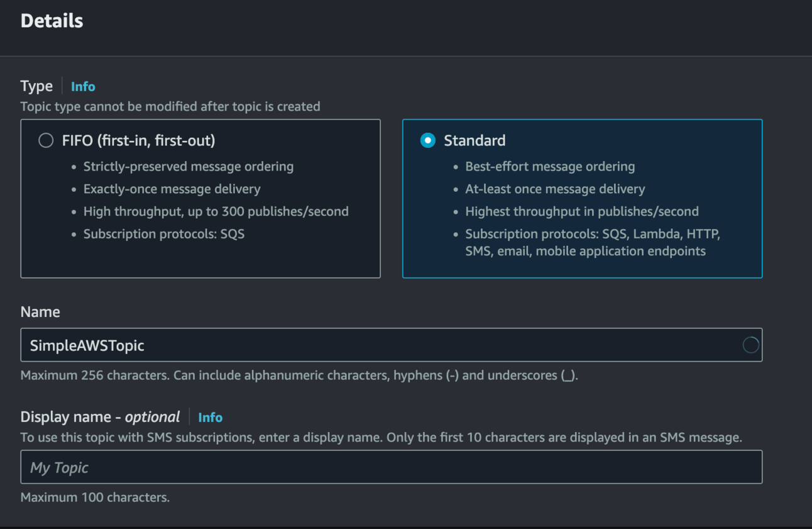Click the loading spinner icon in Name field
812x529 pixels.
pos(750,345)
